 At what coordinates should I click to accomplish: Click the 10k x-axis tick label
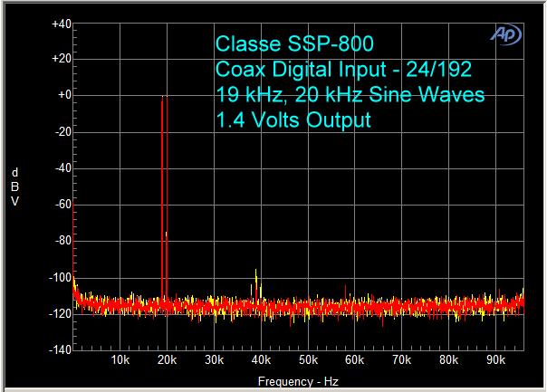pyautogui.click(x=120, y=360)
